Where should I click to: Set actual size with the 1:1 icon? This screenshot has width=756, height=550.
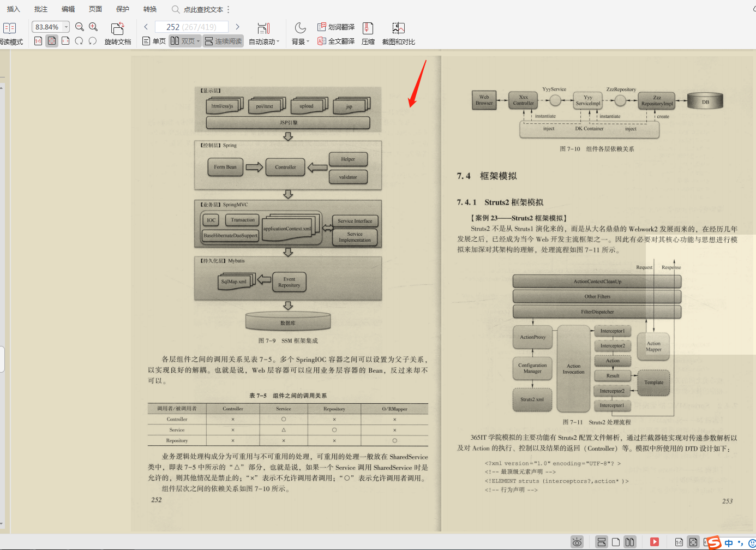click(39, 41)
